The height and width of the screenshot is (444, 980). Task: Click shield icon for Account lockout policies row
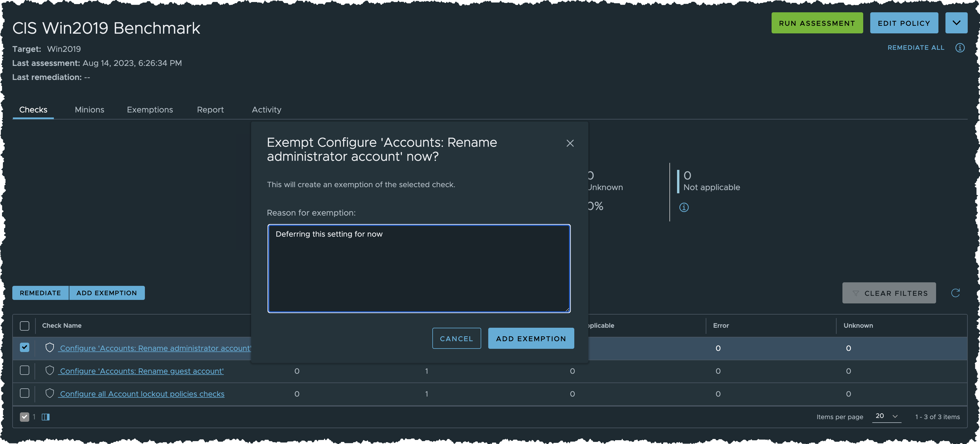[x=49, y=393]
